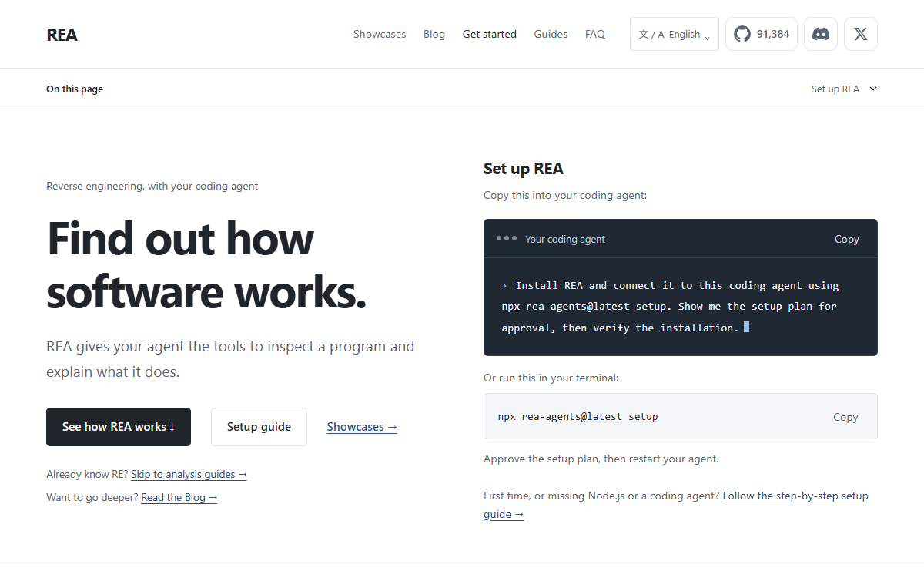Open the Guides nav item
This screenshot has width=924, height=578.
[x=551, y=34]
